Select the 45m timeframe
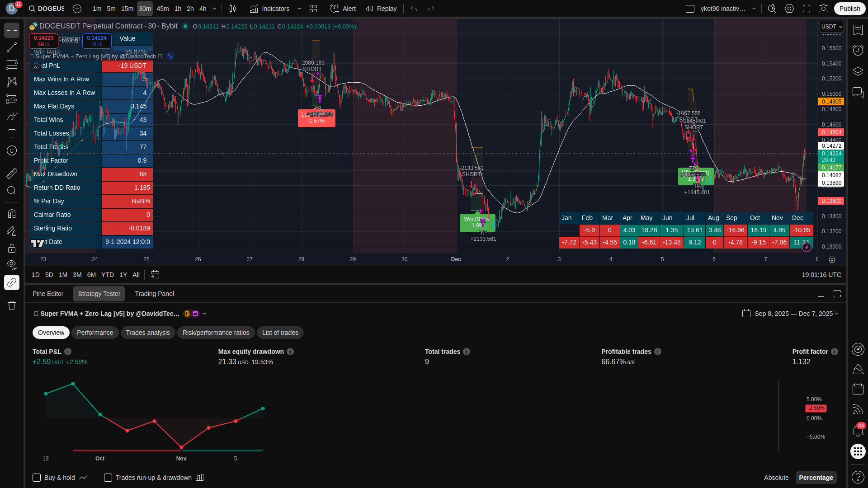 162,9
